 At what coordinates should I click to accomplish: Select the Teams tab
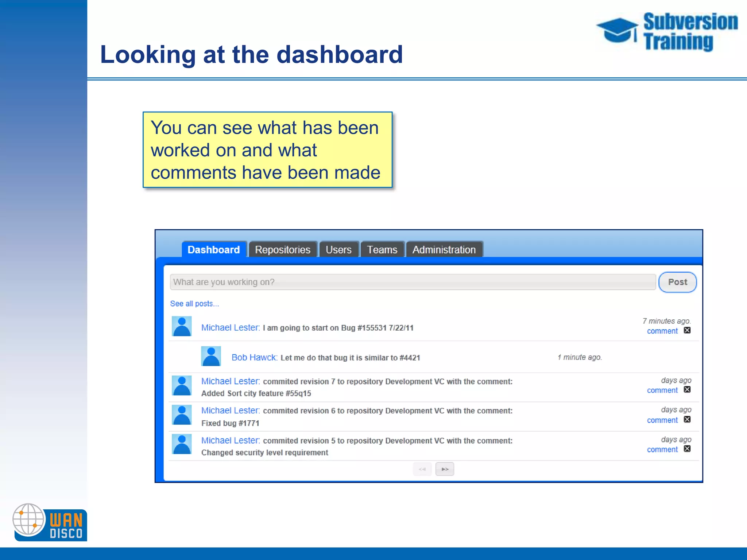tap(382, 250)
